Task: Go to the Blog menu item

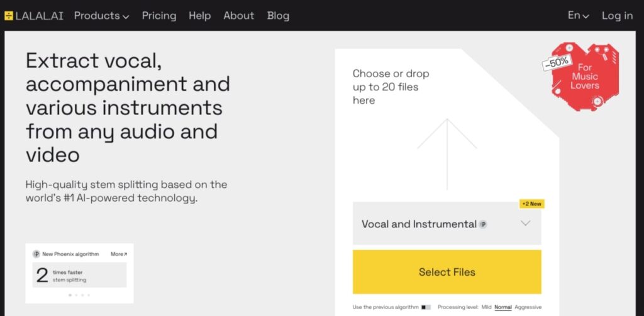Action: pos(278,16)
